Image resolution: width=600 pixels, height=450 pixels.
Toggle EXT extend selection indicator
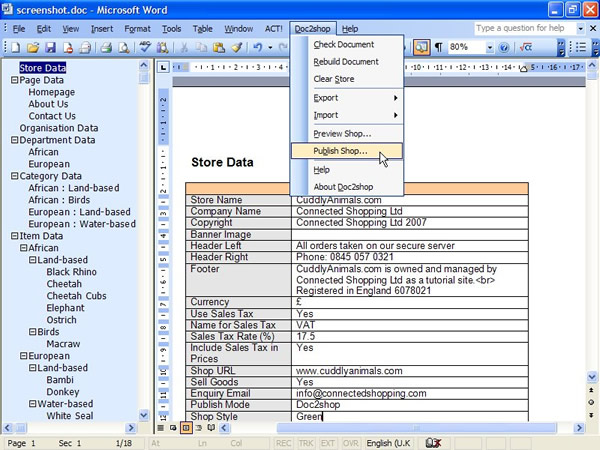click(x=328, y=443)
